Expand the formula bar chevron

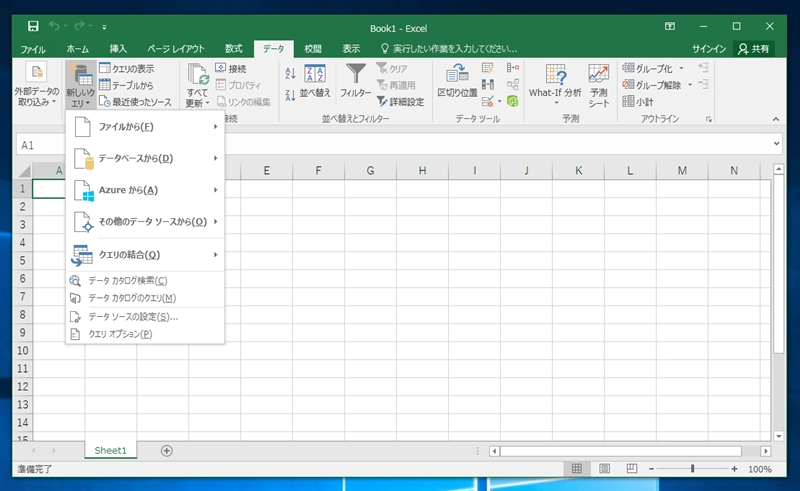pos(777,144)
